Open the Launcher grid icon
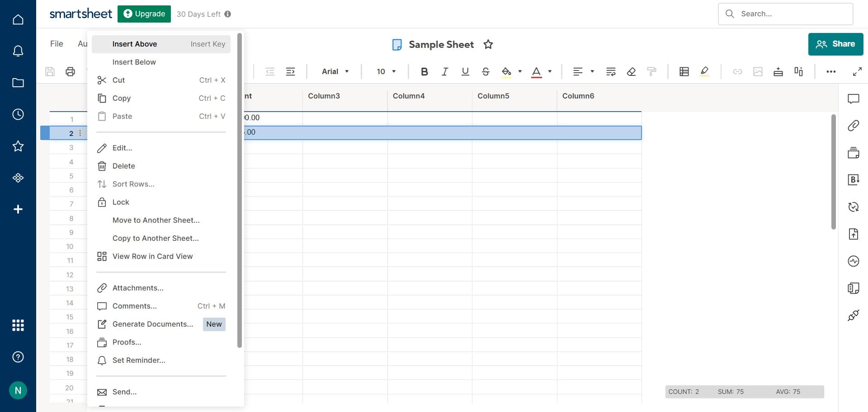The image size is (868, 412). click(18, 325)
